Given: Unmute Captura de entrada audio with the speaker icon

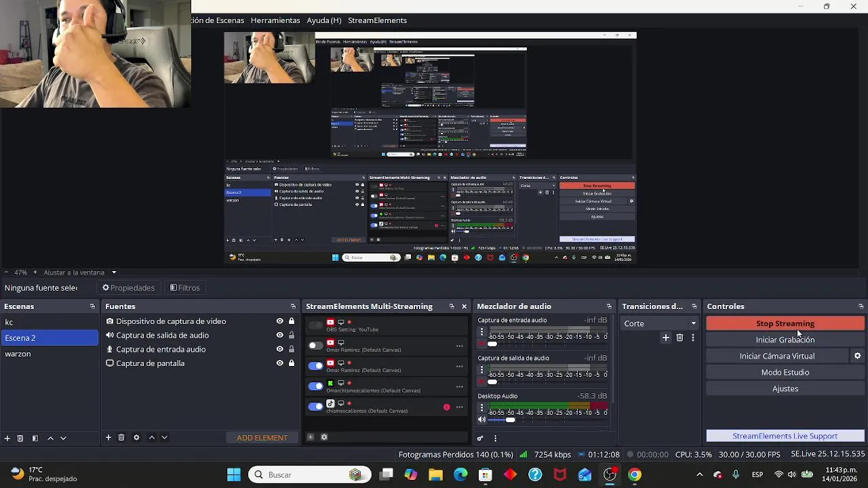Looking at the screenshot, I should (482, 344).
